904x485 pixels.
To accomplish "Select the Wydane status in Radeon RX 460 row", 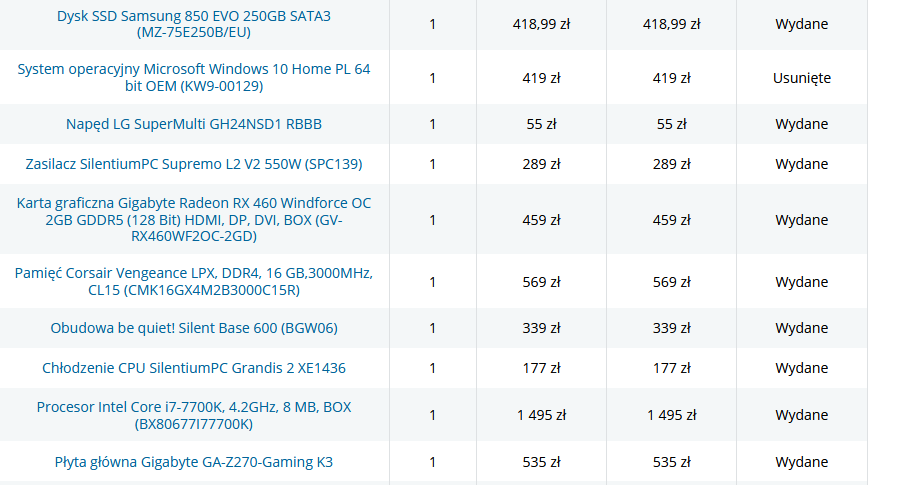I will click(x=802, y=220).
